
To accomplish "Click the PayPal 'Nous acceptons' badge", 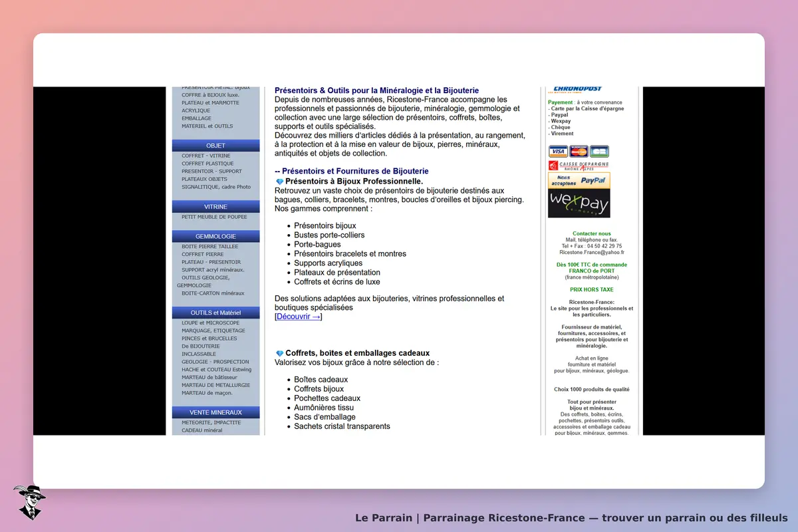I will [579, 180].
